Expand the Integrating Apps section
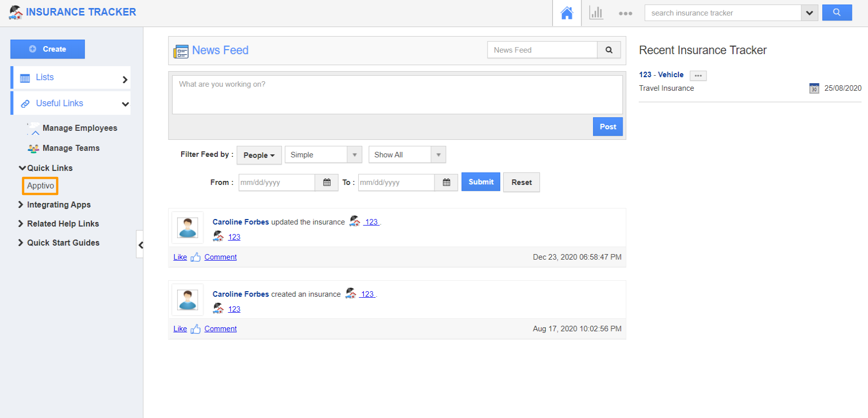868x418 pixels. (x=58, y=204)
